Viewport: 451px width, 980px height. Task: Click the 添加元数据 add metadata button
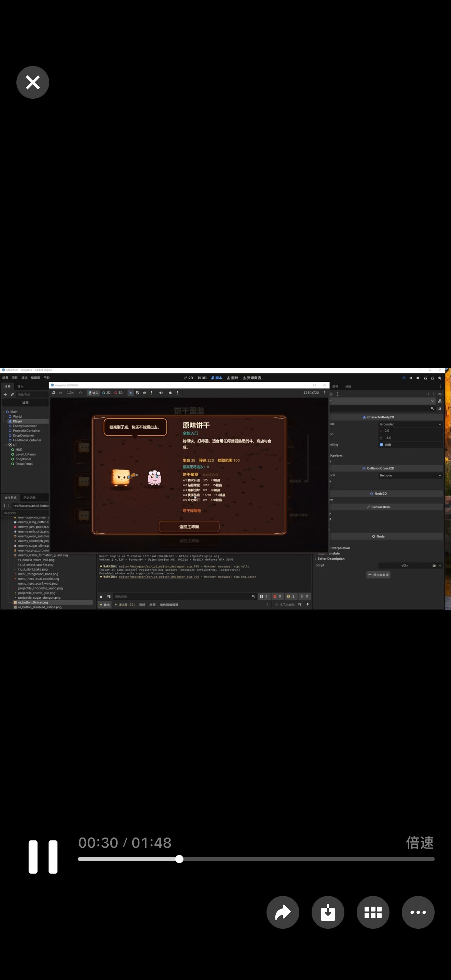(x=379, y=574)
